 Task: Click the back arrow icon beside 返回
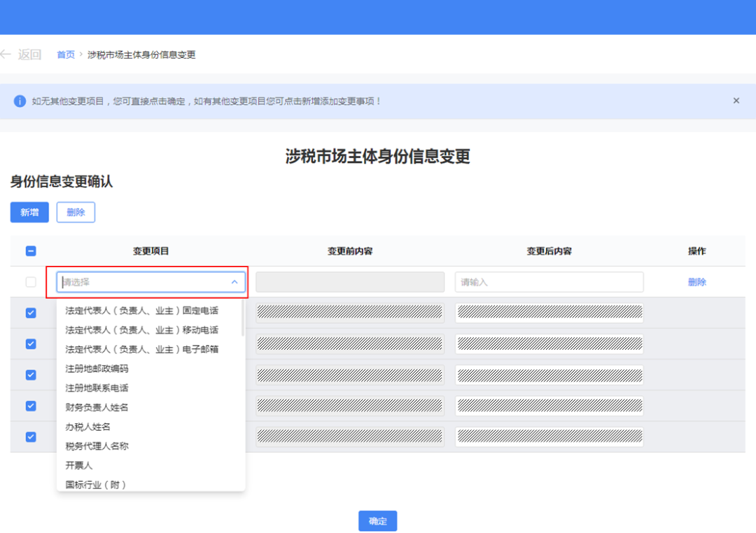[6, 54]
